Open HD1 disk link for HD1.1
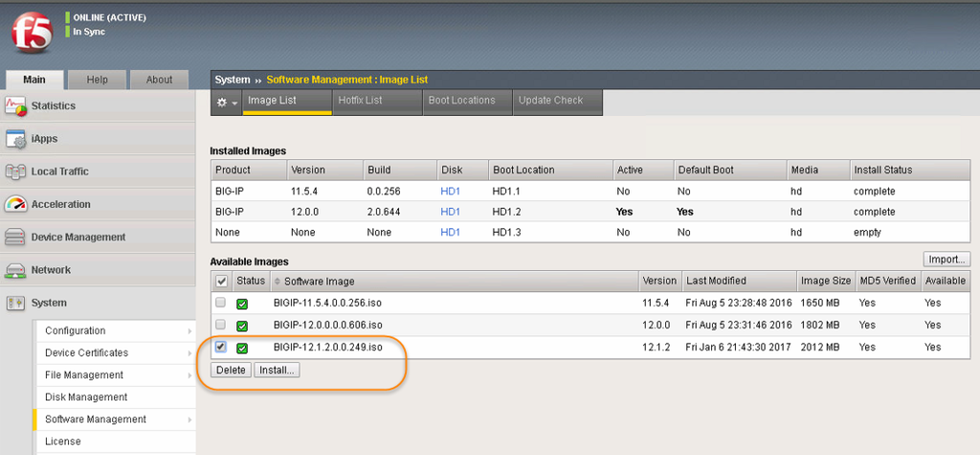Screen dimensions: 980x455 point(450,192)
